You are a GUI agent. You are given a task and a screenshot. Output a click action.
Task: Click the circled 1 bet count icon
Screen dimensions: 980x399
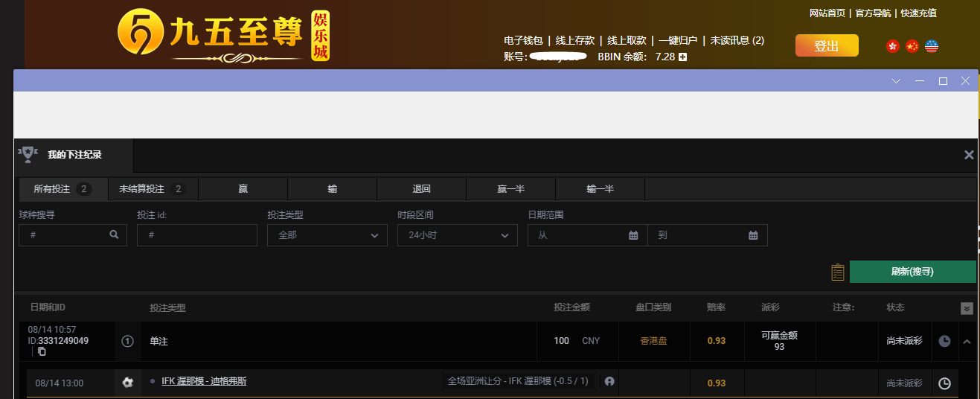[127, 341]
